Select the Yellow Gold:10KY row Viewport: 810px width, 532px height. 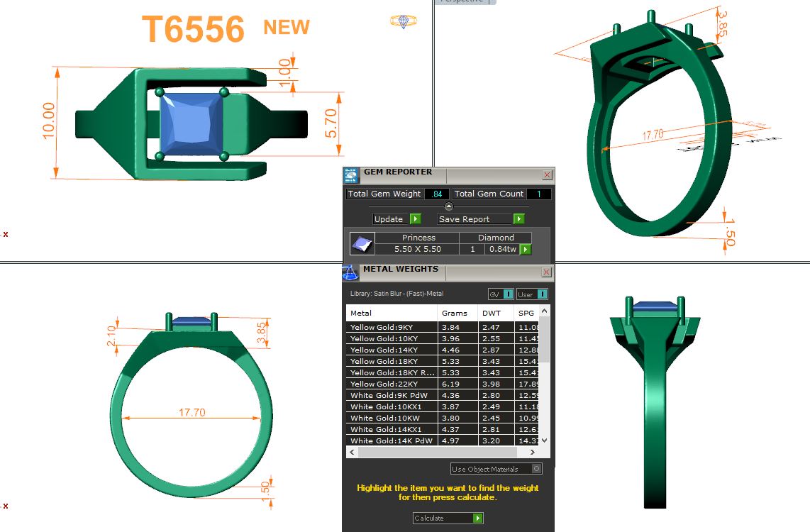coord(442,339)
